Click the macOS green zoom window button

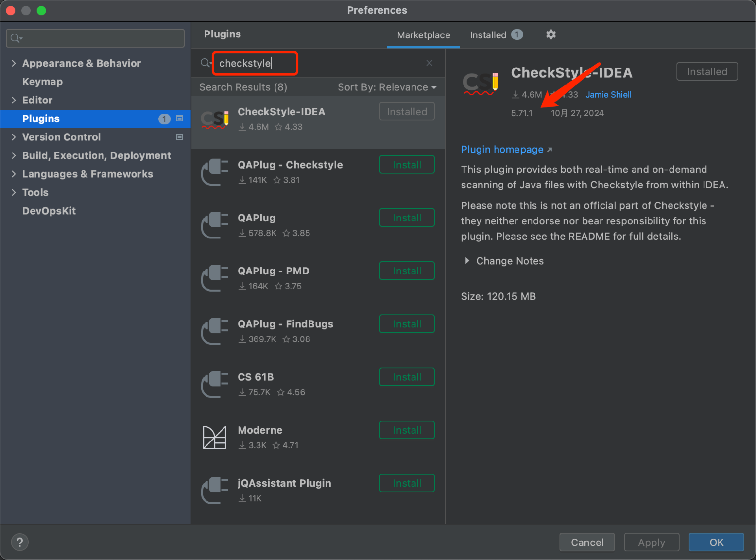point(41,11)
